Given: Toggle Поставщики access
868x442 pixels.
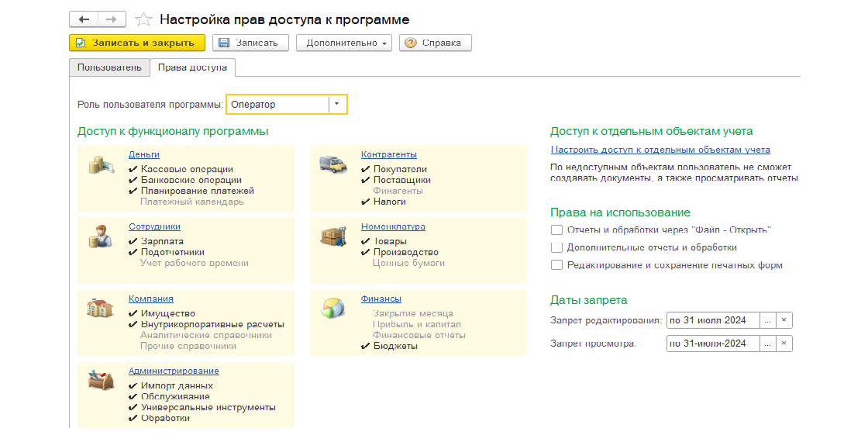Looking at the screenshot, I should point(396,180).
